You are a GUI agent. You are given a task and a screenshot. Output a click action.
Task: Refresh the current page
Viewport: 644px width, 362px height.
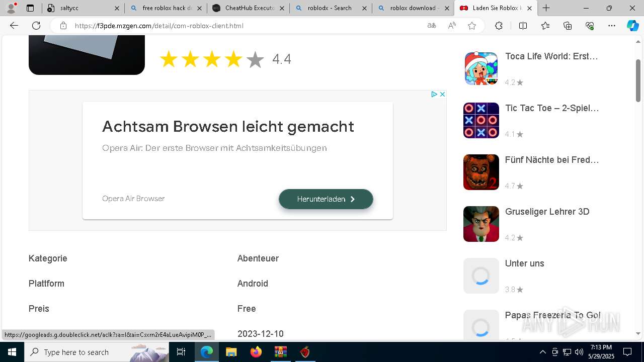coord(36,26)
